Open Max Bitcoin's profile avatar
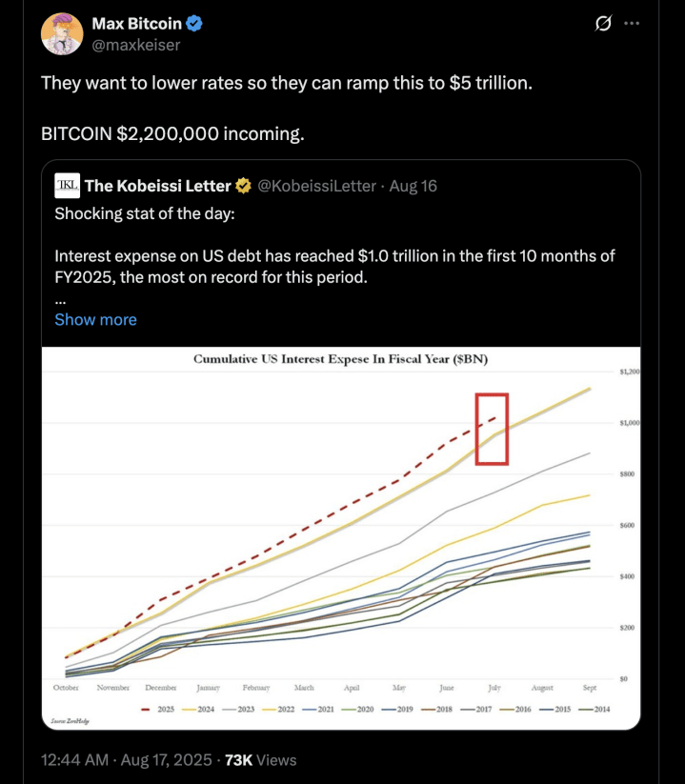This screenshot has width=685, height=784. click(x=62, y=34)
